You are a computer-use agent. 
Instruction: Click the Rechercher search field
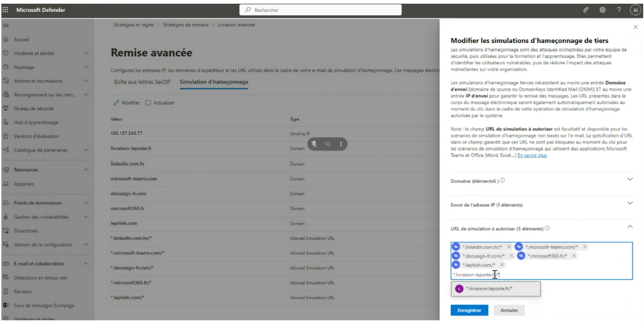click(x=320, y=10)
